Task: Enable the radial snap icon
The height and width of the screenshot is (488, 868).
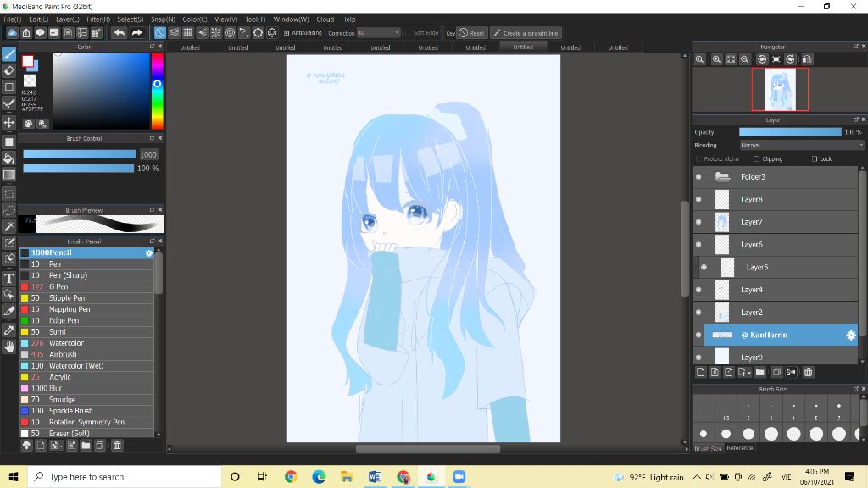Action: pos(216,33)
